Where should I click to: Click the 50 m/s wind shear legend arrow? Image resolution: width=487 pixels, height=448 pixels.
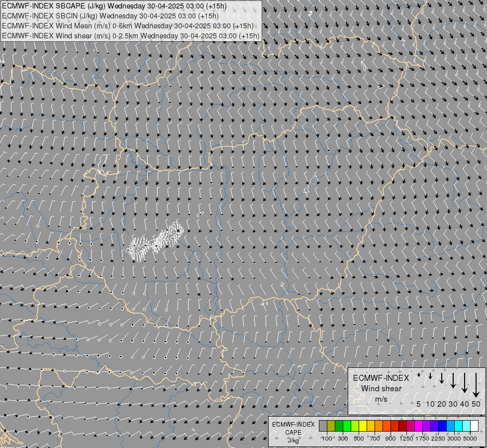point(476,385)
